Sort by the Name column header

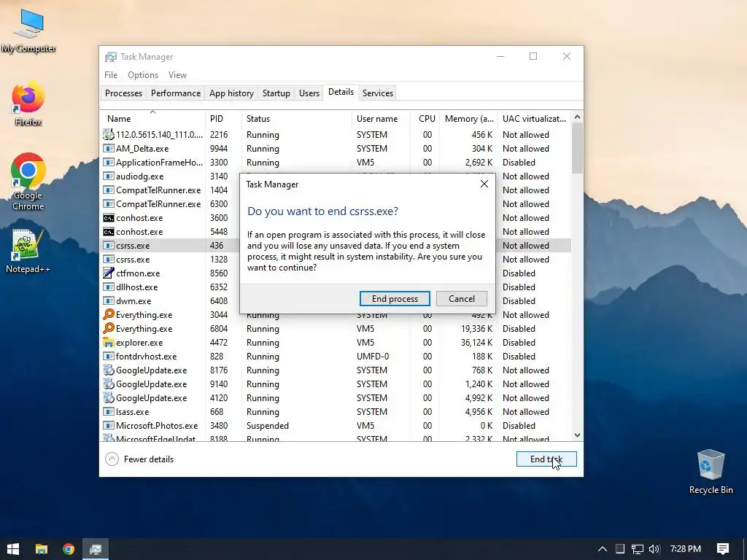(x=152, y=119)
